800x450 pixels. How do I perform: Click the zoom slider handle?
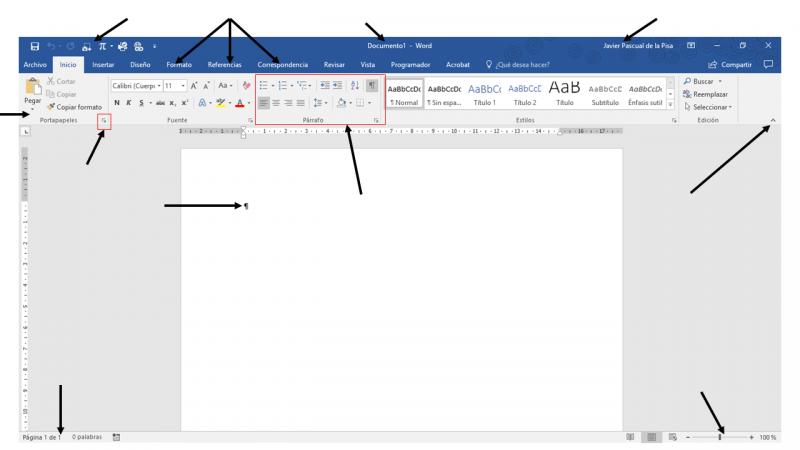(719, 437)
